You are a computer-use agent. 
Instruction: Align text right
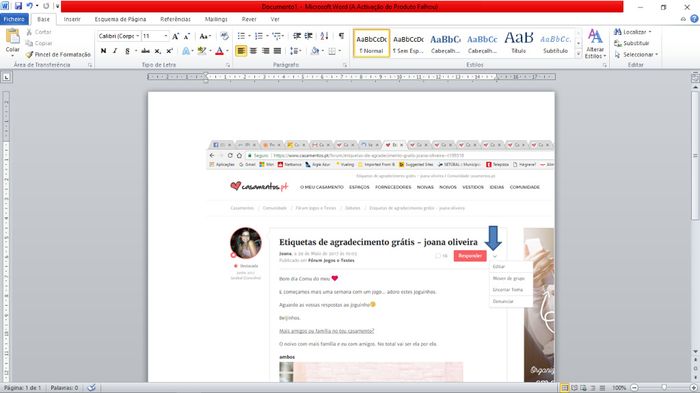point(265,51)
